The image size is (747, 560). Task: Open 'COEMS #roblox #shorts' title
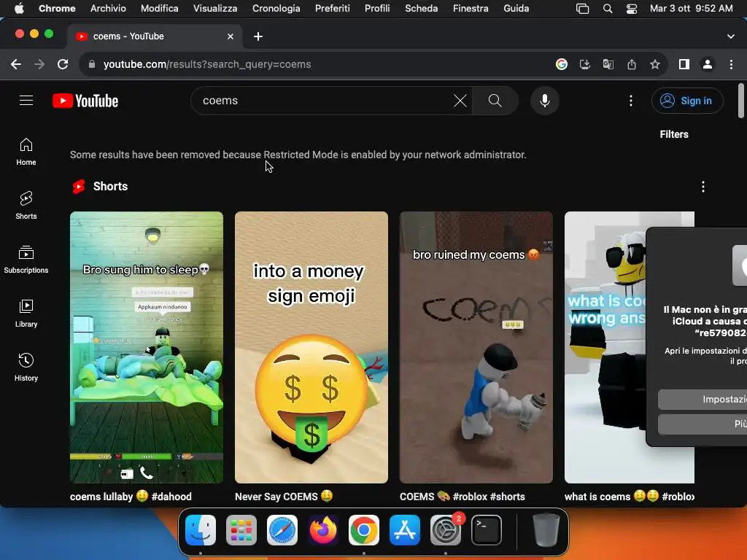pos(462,497)
